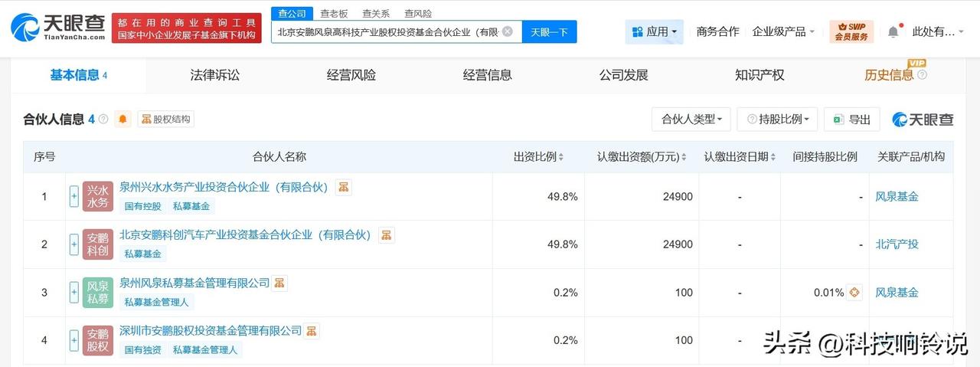Select the 查公司 search mode tab

pos(291,13)
